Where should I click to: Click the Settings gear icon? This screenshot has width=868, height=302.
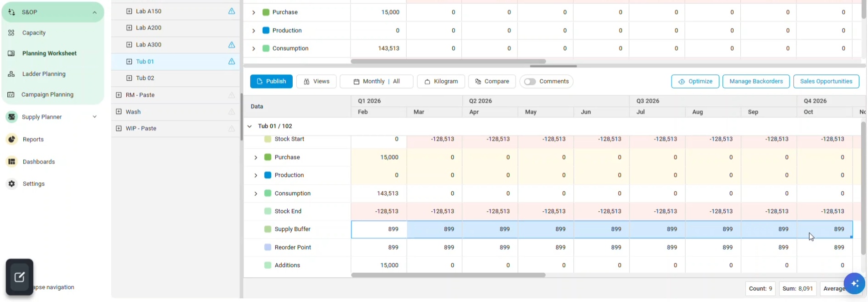[12, 184]
